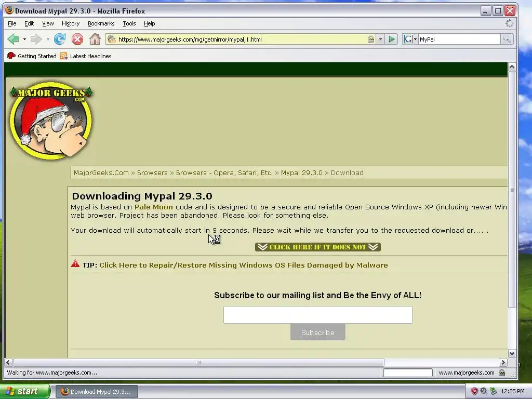Follow the Browsers breadcrumb link

click(x=152, y=172)
